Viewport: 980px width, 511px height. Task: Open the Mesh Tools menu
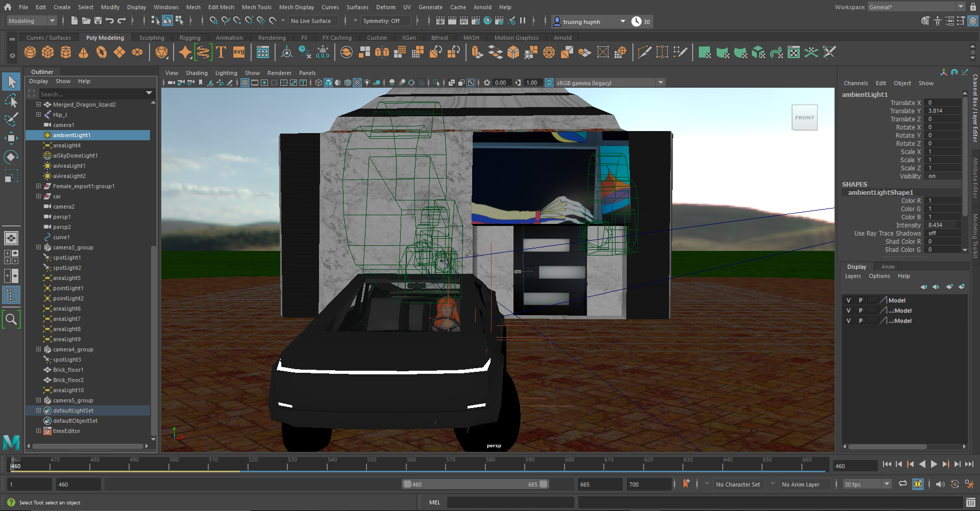pyautogui.click(x=256, y=7)
